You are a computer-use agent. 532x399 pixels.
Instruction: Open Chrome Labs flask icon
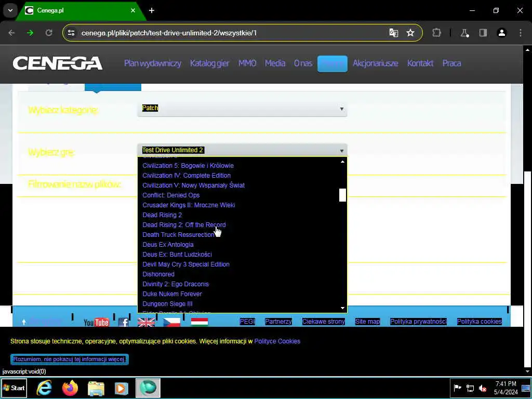(464, 33)
